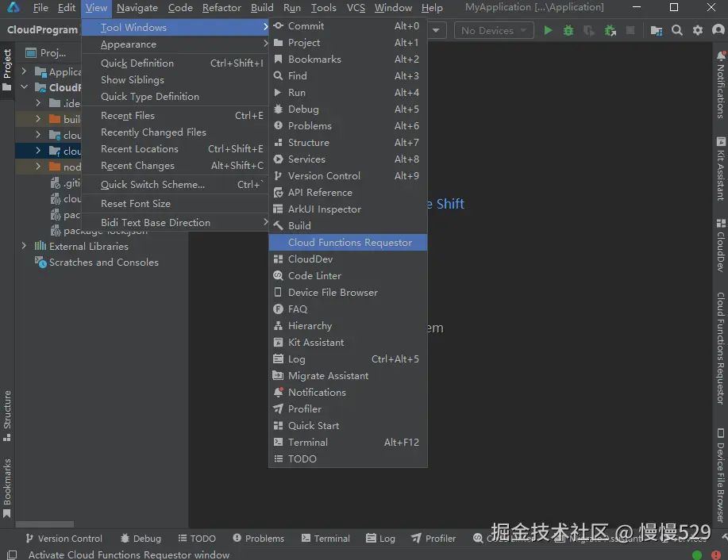The height and width of the screenshot is (560, 728).
Task: Open Problems tool window entry
Action: [348, 126]
